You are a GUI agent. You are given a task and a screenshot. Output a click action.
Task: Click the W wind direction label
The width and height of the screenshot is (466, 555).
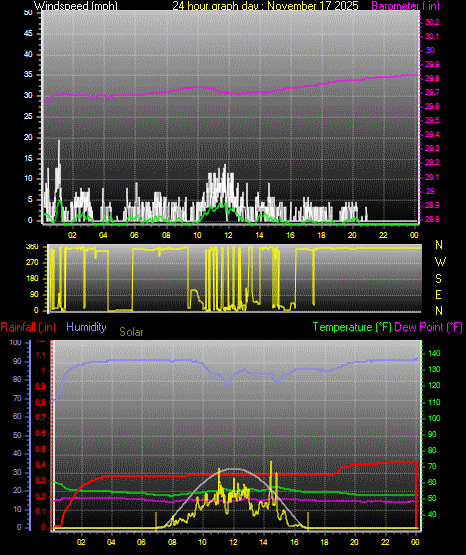440,262
